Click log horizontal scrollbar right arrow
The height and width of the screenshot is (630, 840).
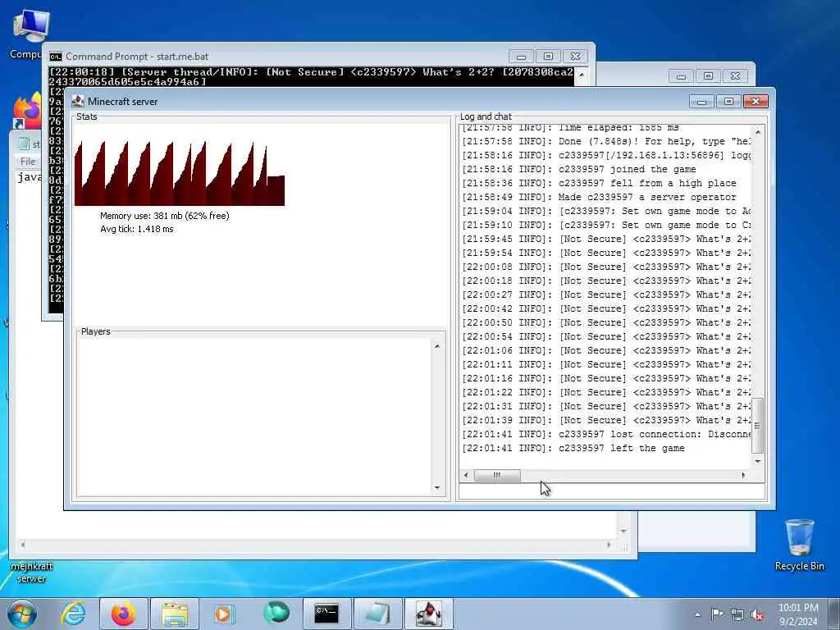(x=743, y=475)
